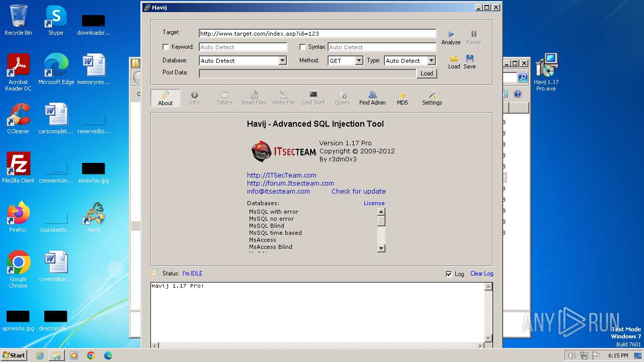Viewport: 644px width, 362px height.
Task: Open Recycle Bin desktop icon
Action: pos(18,20)
